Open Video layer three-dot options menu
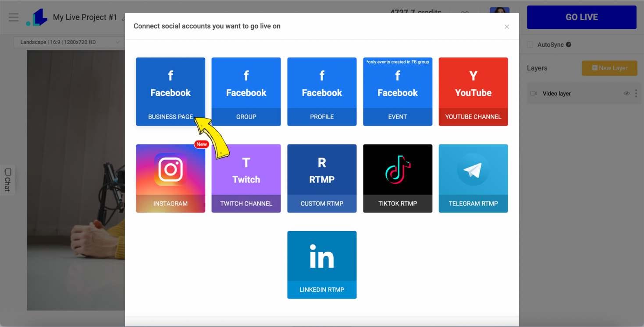The height and width of the screenshot is (327, 644). point(636,93)
